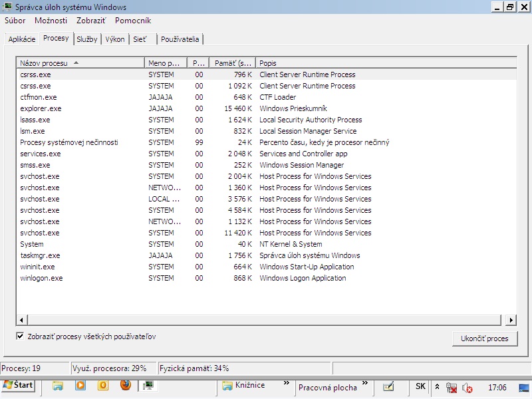Select the explorer.exe process row

click(x=267, y=108)
